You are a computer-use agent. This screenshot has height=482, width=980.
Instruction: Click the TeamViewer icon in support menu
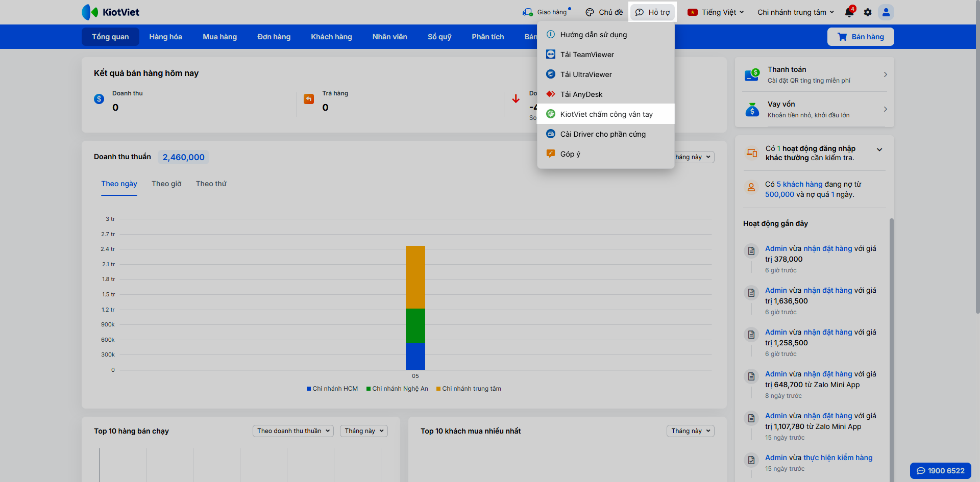[551, 55]
